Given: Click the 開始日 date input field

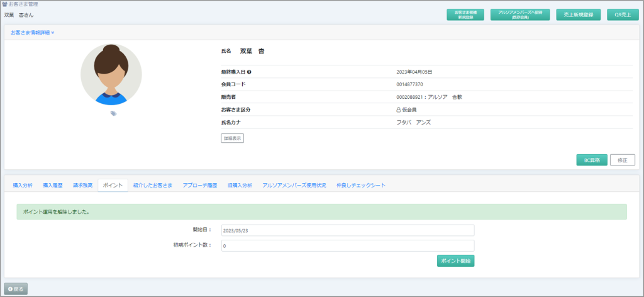Looking at the screenshot, I should pyautogui.click(x=347, y=230).
